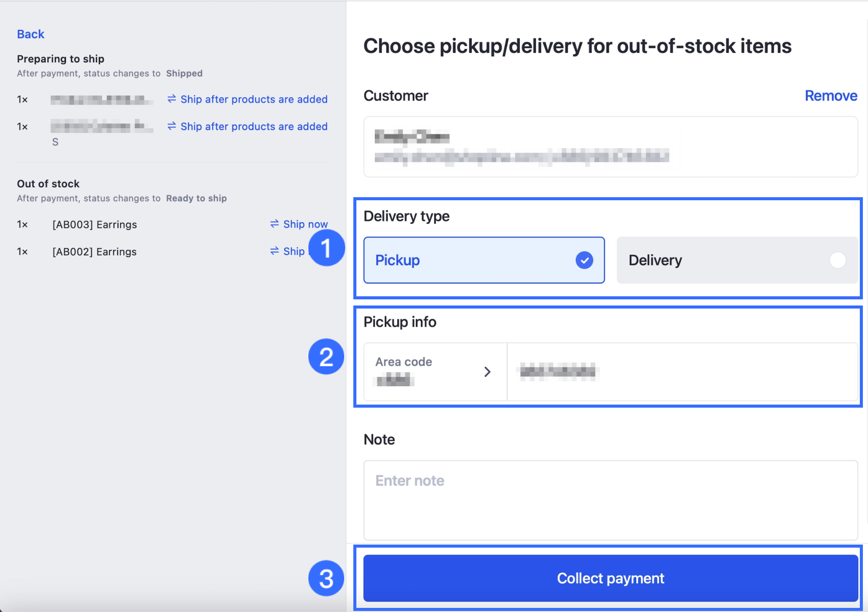This screenshot has height=612, width=868.
Task: Click the Area code chevron arrow
Action: [x=487, y=372]
